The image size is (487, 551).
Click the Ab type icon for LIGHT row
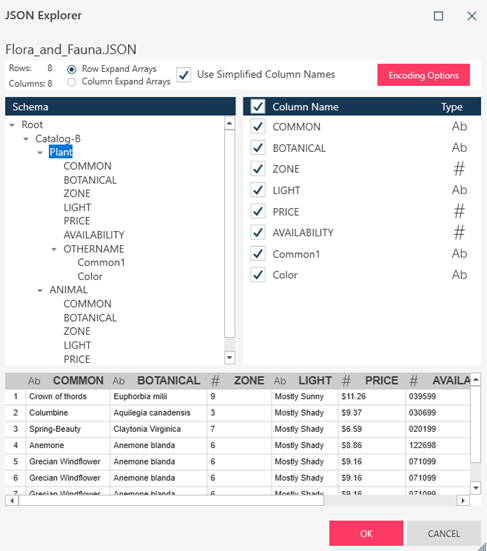coord(459,190)
